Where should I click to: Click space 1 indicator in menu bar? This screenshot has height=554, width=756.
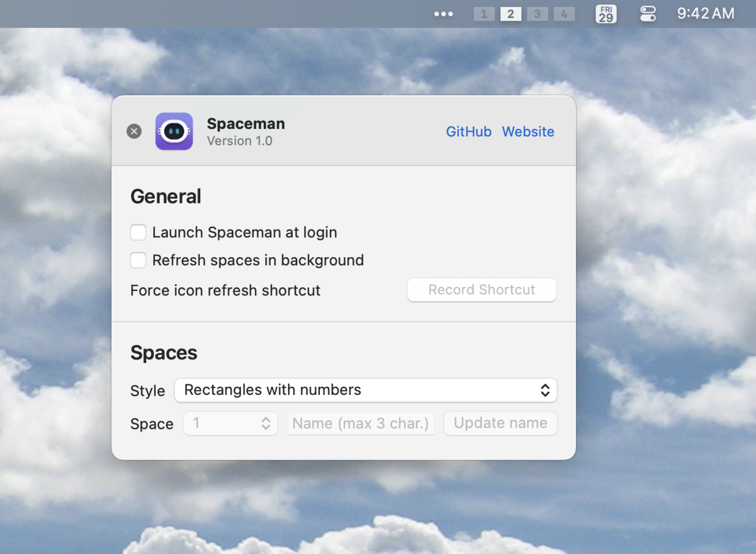(484, 14)
